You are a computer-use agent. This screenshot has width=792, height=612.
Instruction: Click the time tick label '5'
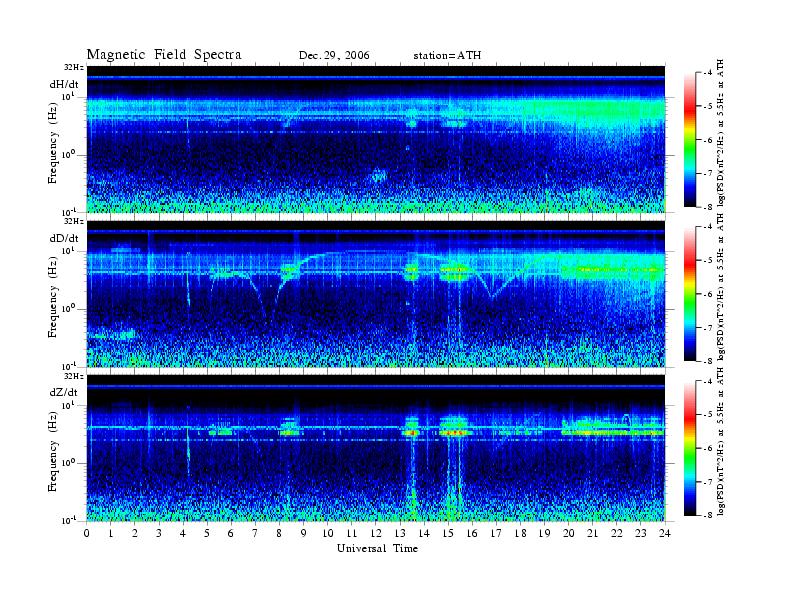[x=207, y=533]
